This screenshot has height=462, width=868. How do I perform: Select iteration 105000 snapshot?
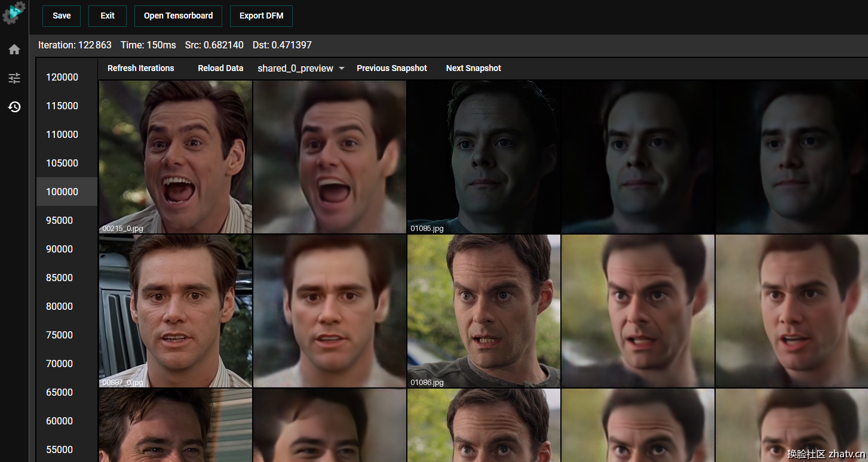click(x=66, y=163)
